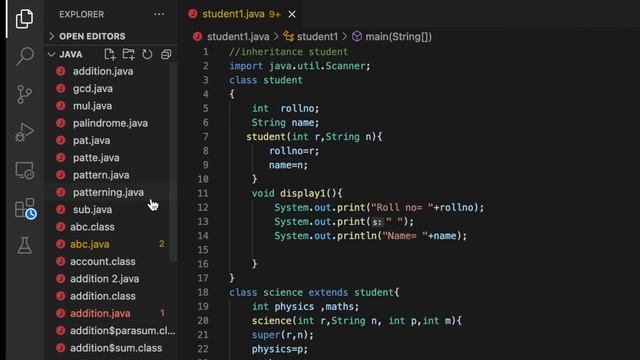Screen dimensions: 640x360
Task: Expand the OPEN EDITORS section
Action: click(92, 36)
